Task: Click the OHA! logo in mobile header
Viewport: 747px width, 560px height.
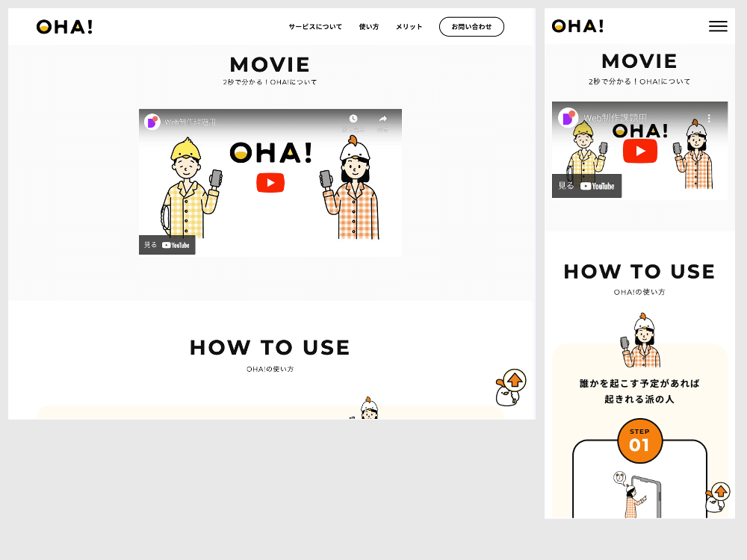Action: pos(577,26)
